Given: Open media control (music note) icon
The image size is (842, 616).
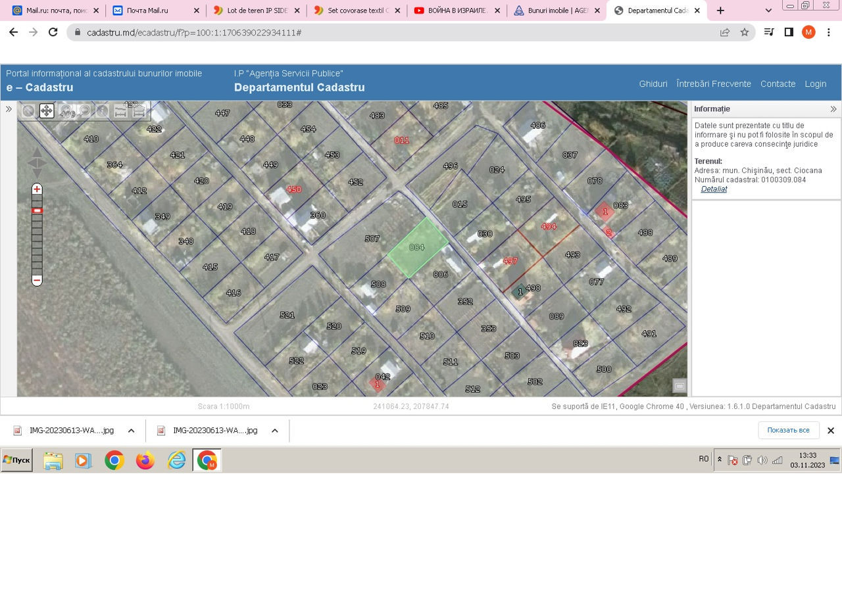Looking at the screenshot, I should tap(768, 32).
